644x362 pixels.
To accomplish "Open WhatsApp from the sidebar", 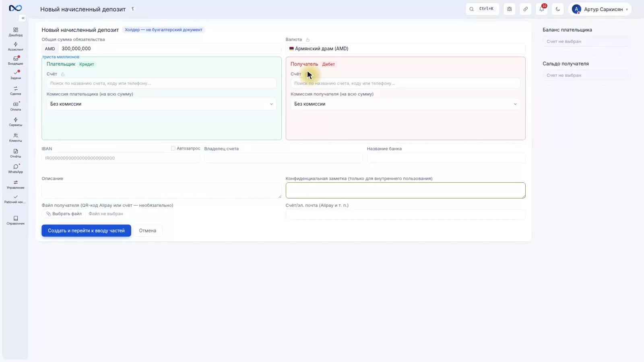I will click(x=15, y=169).
